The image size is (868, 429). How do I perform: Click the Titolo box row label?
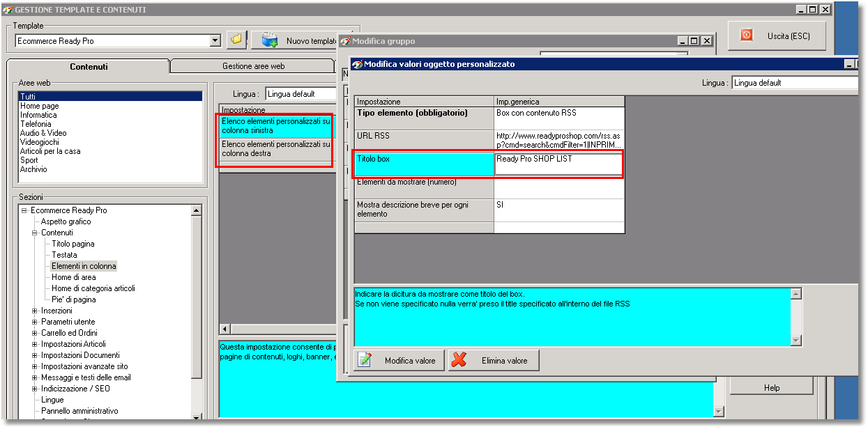pyautogui.click(x=424, y=164)
